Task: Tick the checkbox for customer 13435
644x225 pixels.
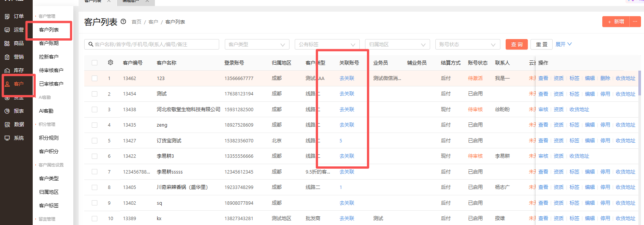Action: (x=94, y=125)
